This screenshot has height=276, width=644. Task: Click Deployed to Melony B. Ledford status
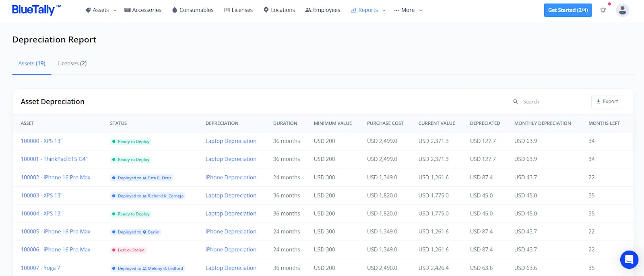(147, 268)
